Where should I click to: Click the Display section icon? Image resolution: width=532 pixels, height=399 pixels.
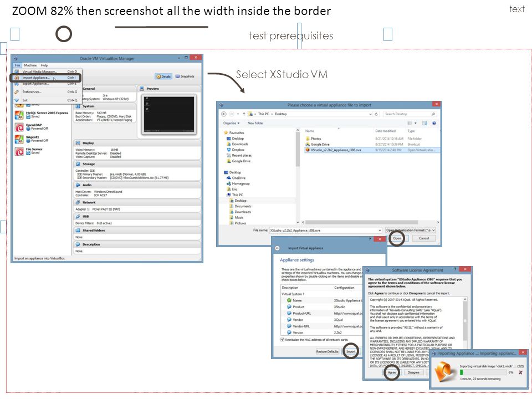[x=78, y=143]
